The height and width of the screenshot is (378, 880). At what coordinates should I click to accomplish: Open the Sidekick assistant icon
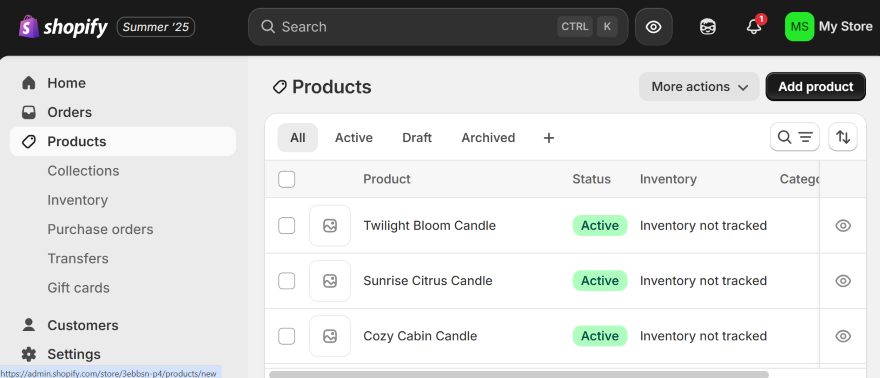(708, 26)
